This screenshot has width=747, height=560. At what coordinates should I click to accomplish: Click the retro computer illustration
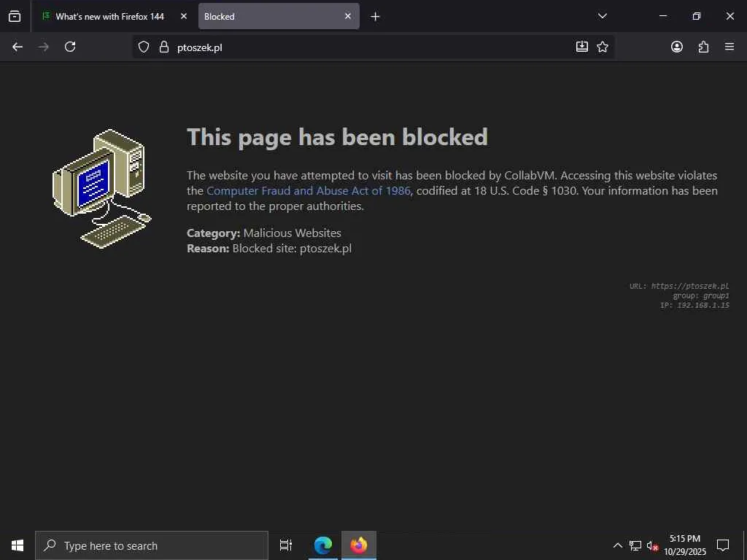(x=101, y=189)
